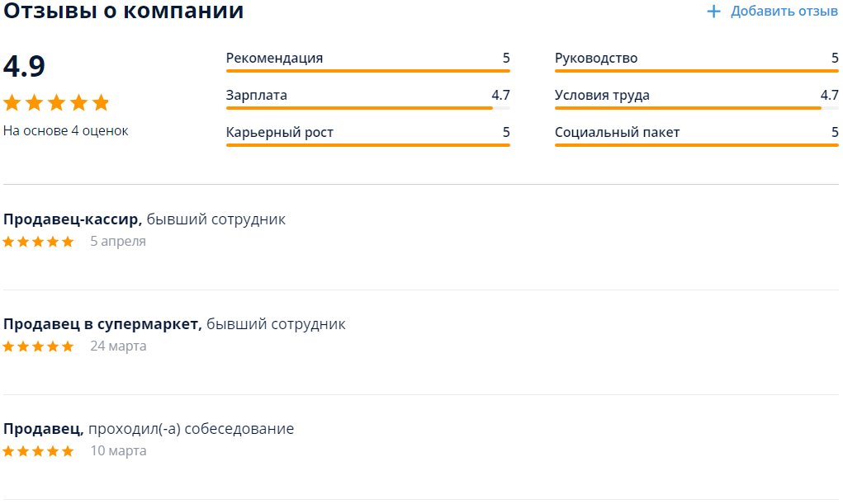Screen dimensions: 843x504
Task: Click the "Условия труда" rating bar
Action: click(x=696, y=108)
